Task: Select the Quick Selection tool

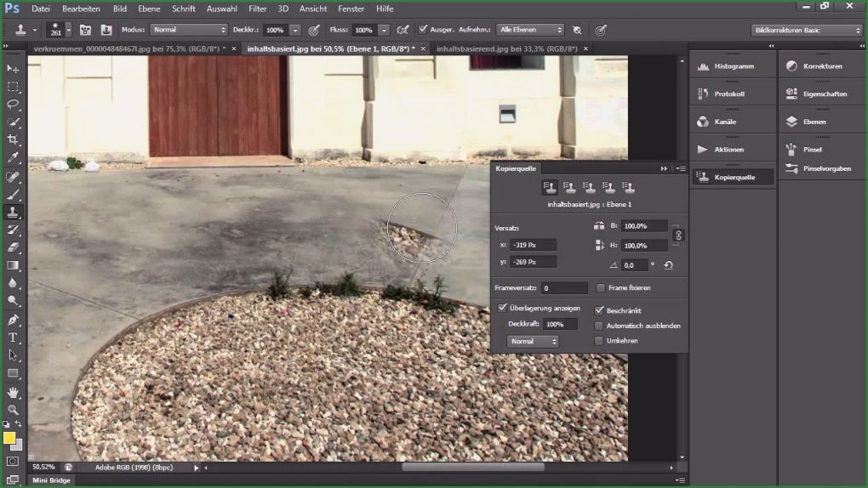Action: pos(13,122)
